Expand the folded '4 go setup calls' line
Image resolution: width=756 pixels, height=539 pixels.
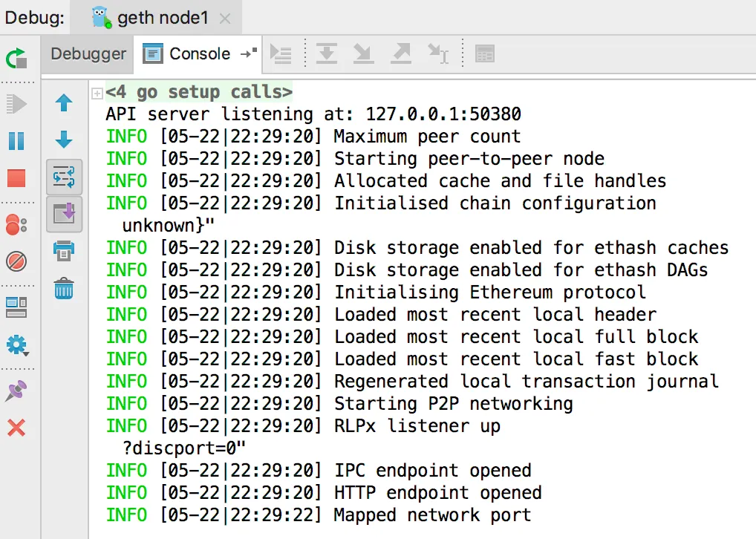click(97, 93)
